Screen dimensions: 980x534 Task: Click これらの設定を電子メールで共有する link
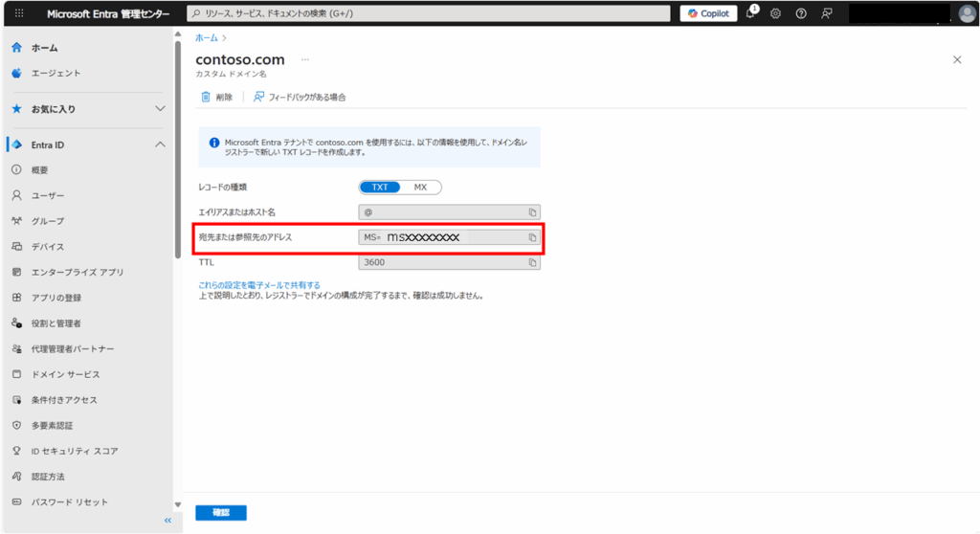coord(258,284)
